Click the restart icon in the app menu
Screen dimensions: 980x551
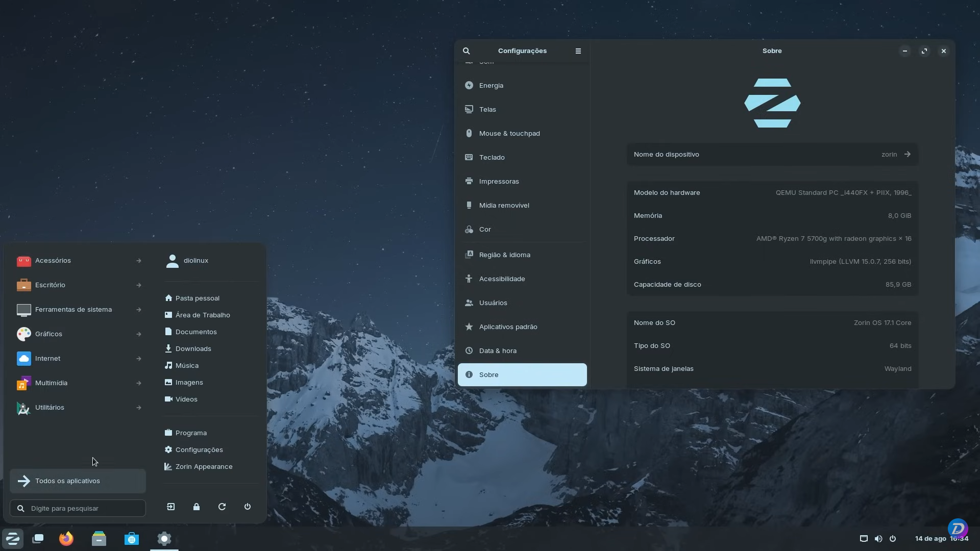click(222, 507)
